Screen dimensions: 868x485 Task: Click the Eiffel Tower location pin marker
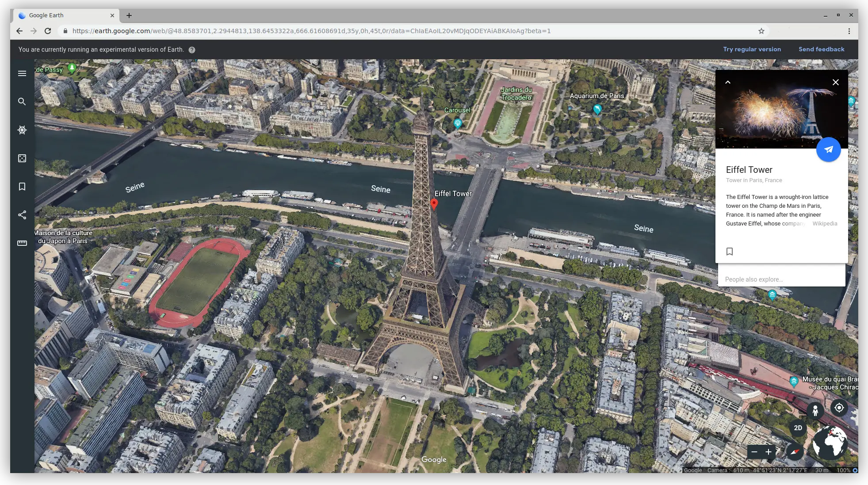[434, 203]
